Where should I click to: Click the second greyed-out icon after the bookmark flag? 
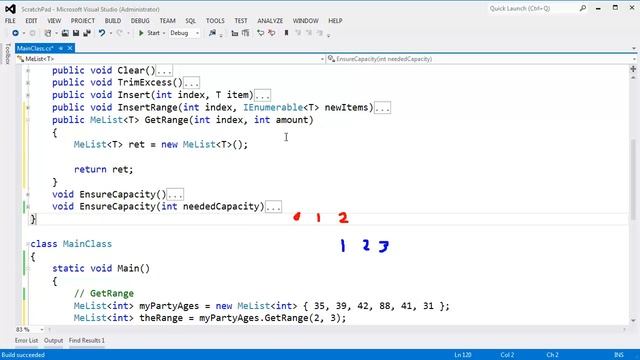[309, 33]
